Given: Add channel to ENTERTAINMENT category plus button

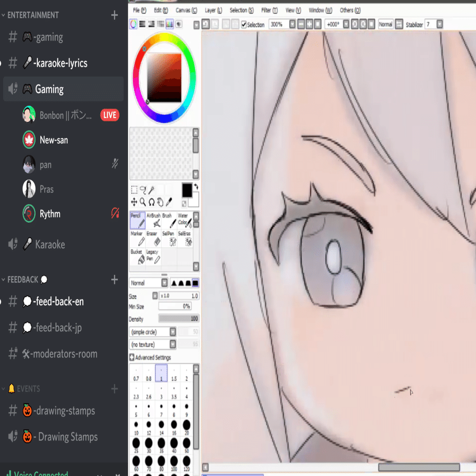Looking at the screenshot, I should (x=114, y=15).
